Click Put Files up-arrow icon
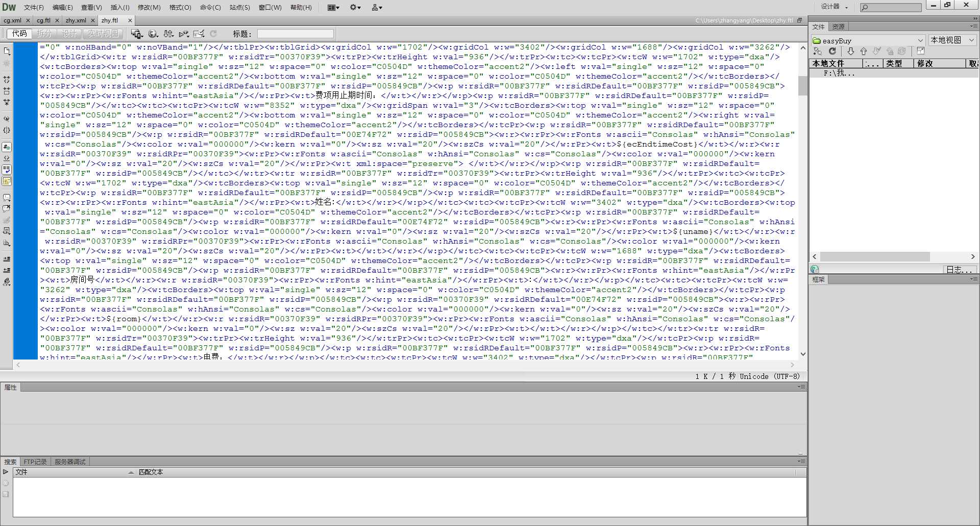This screenshot has height=526, width=980. click(x=864, y=51)
